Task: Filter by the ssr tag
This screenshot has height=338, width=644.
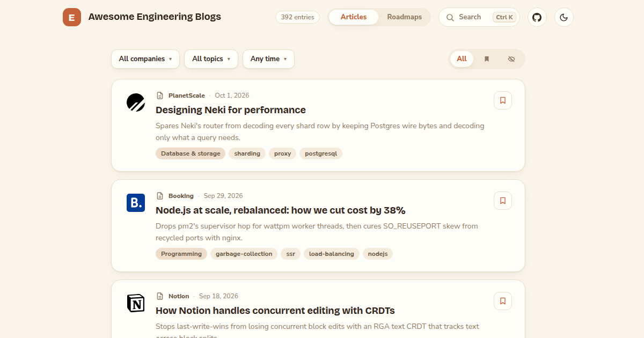Action: point(290,254)
